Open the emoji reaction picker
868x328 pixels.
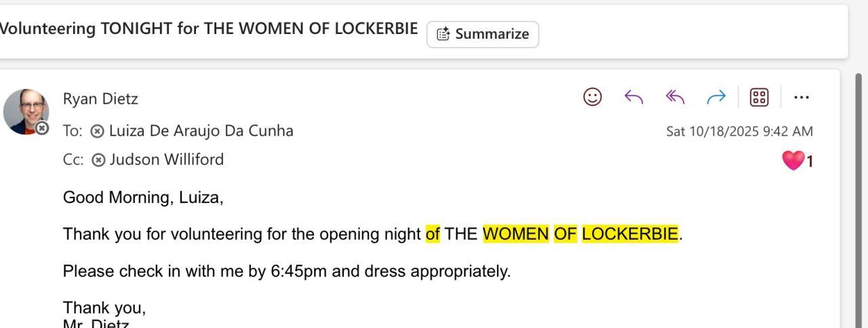click(x=593, y=98)
